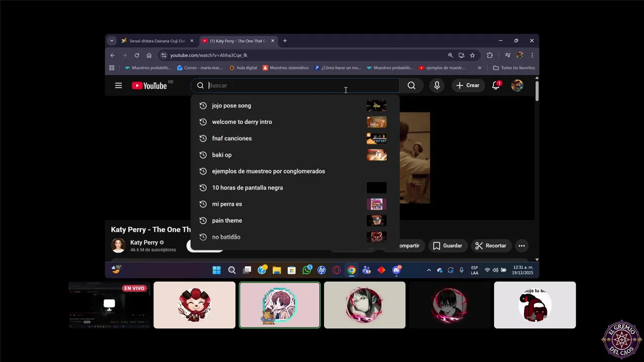The height and width of the screenshot is (362, 644).
Task: Open 'Todos los favoritos' folder
Action: pyautogui.click(x=514, y=68)
